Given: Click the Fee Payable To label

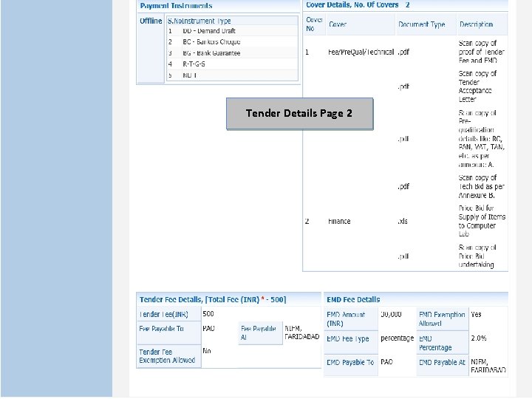Looking at the screenshot, I should (162, 329).
